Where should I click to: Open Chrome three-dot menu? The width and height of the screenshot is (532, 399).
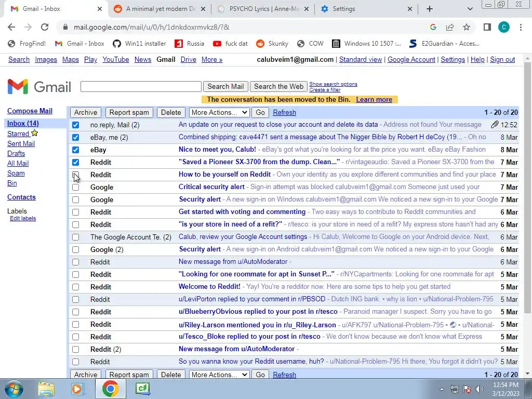521,27
